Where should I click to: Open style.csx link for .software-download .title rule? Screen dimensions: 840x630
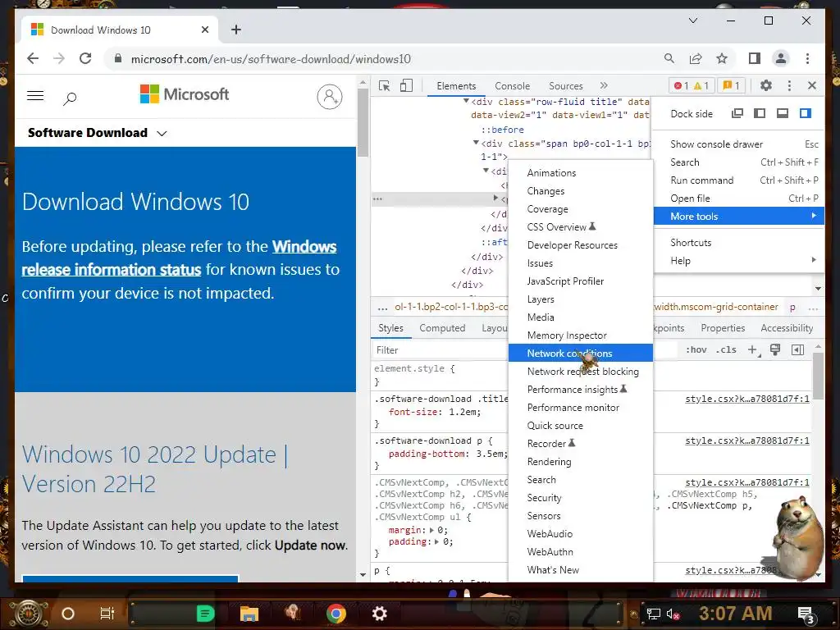click(746, 399)
